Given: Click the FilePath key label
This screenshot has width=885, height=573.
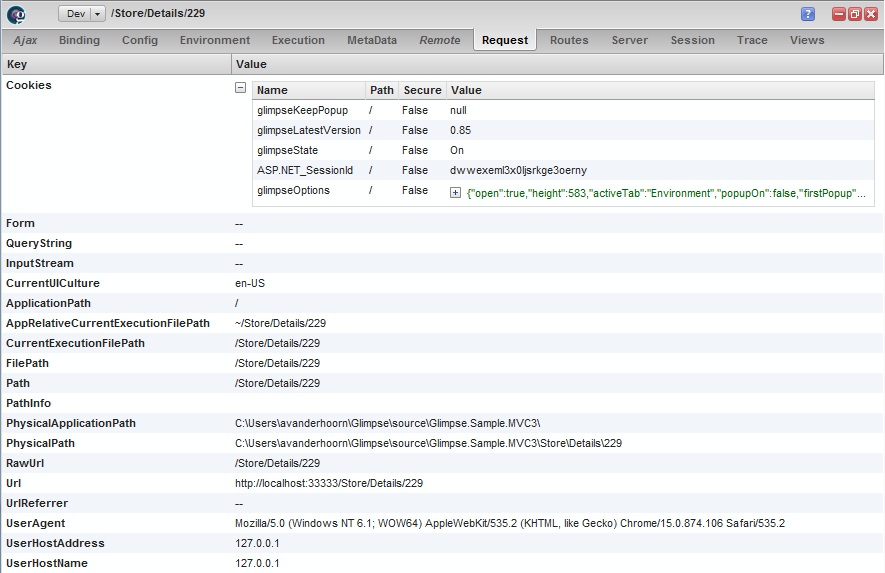Looking at the screenshot, I should pyautogui.click(x=27, y=363).
